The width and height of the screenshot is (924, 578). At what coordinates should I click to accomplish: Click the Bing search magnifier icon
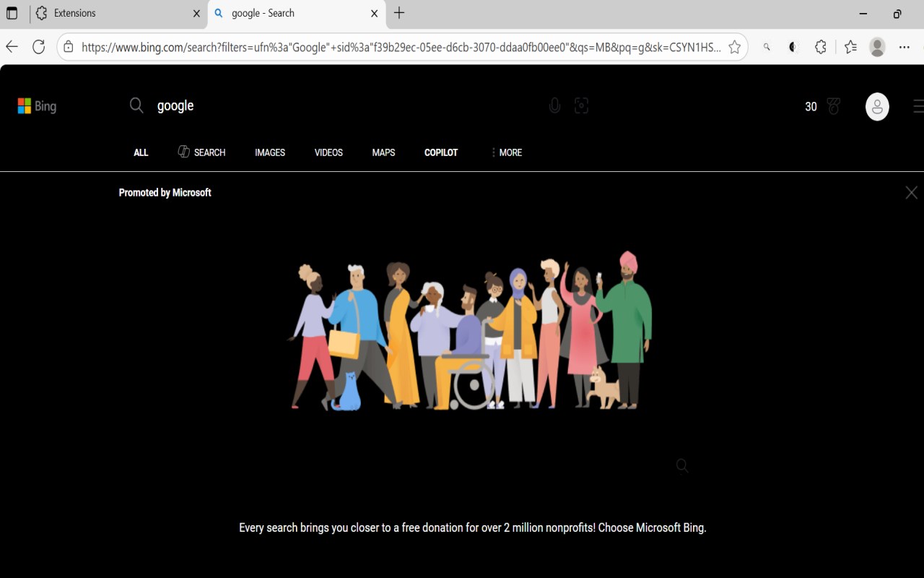(136, 105)
